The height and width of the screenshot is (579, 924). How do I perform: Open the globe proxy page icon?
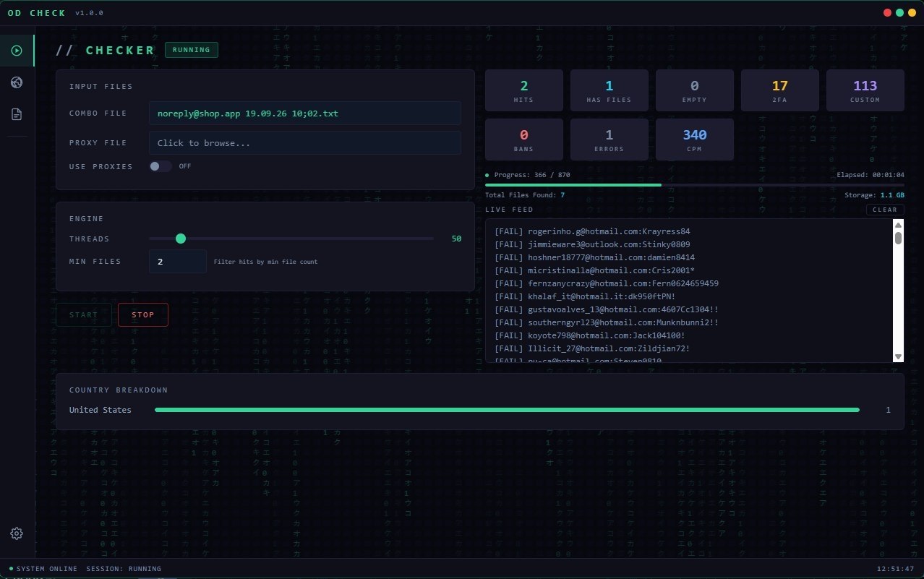coord(17,82)
